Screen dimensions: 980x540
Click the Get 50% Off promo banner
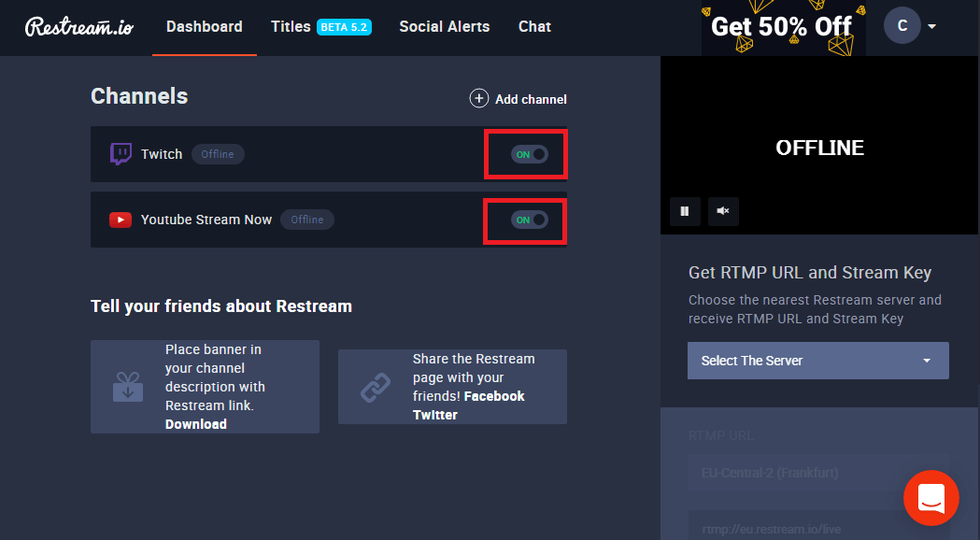click(x=784, y=27)
